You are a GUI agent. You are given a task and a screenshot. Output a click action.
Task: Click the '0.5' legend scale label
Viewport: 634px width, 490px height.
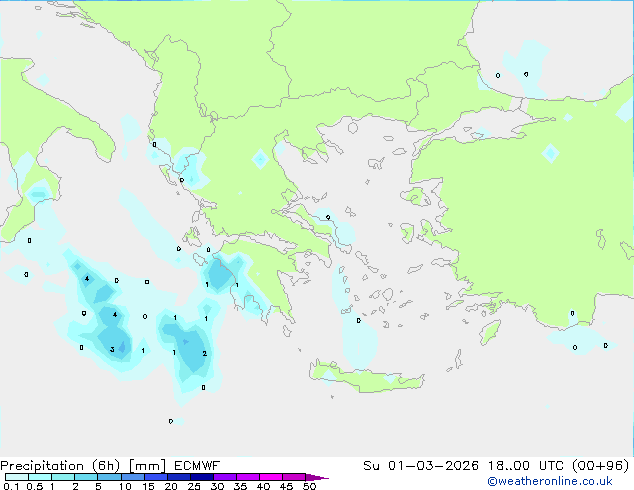(35, 486)
